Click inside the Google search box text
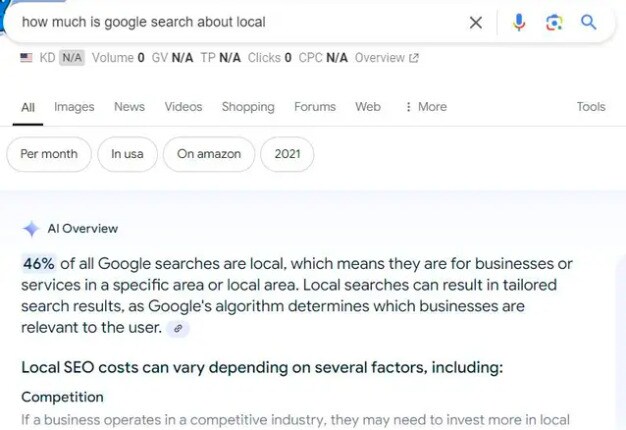 point(200,22)
